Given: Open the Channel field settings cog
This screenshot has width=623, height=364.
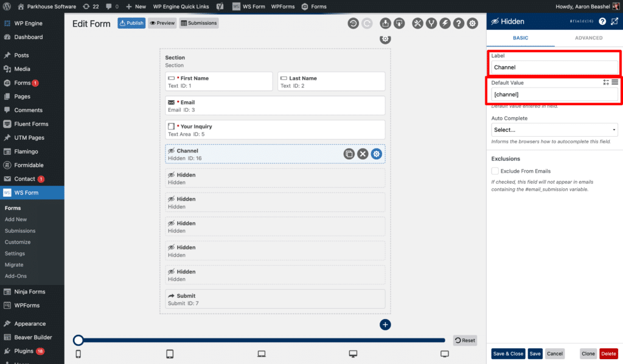Looking at the screenshot, I should point(376,154).
